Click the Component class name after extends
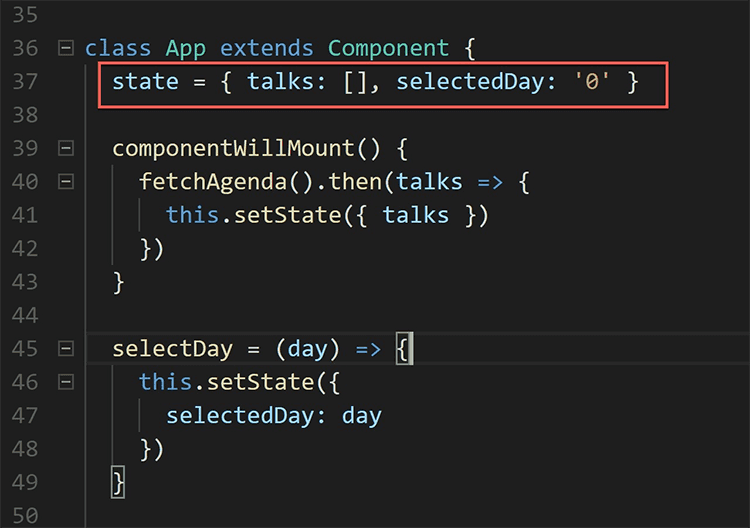 click(x=388, y=48)
